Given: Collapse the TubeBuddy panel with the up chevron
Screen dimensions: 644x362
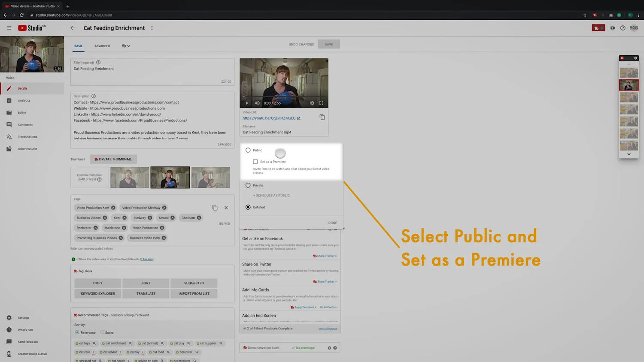Looking at the screenshot, I should (x=629, y=64).
